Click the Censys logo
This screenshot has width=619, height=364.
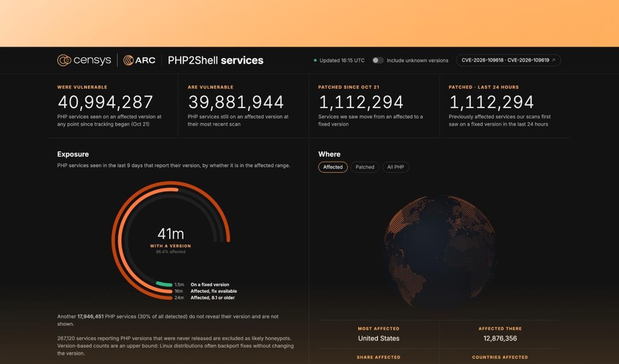pos(84,60)
